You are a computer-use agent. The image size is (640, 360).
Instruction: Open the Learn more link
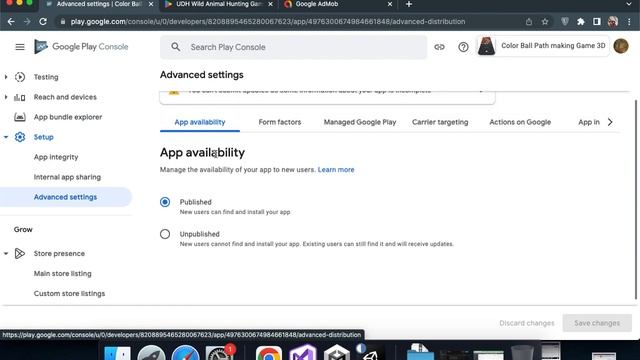[336, 169]
